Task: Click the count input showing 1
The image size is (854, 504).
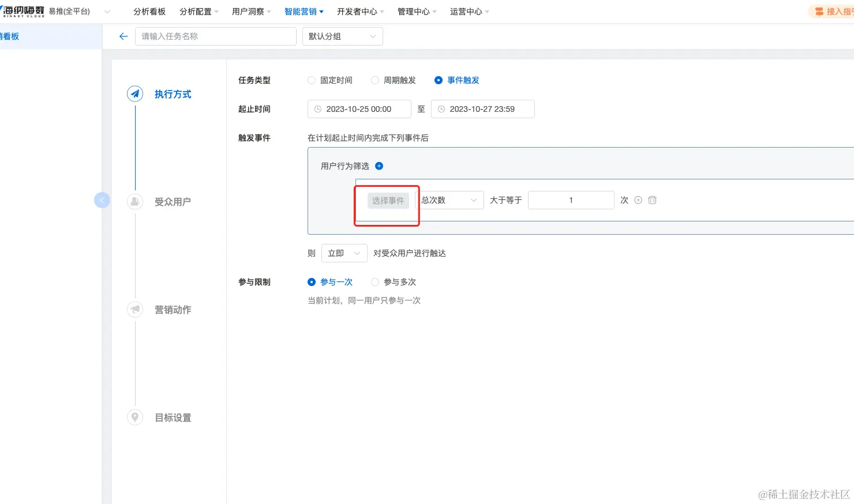Action: pos(571,200)
